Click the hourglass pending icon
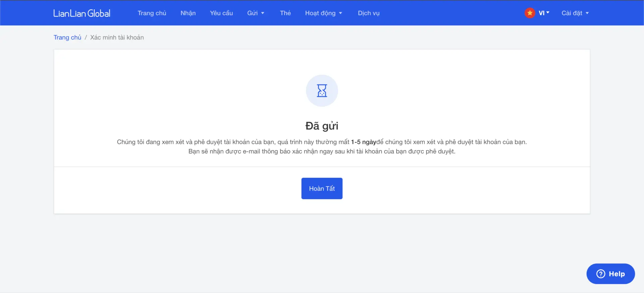 322,91
